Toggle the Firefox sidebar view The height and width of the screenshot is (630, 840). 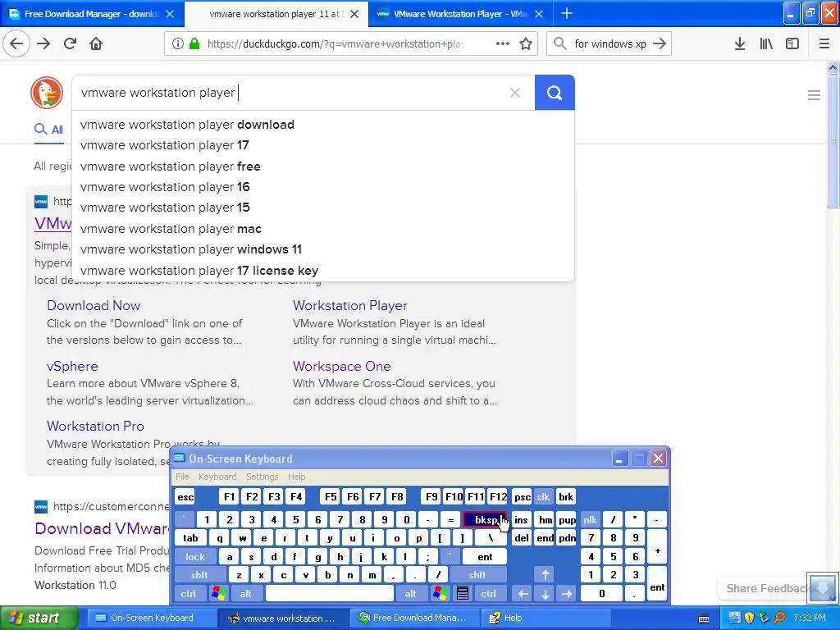(x=792, y=43)
